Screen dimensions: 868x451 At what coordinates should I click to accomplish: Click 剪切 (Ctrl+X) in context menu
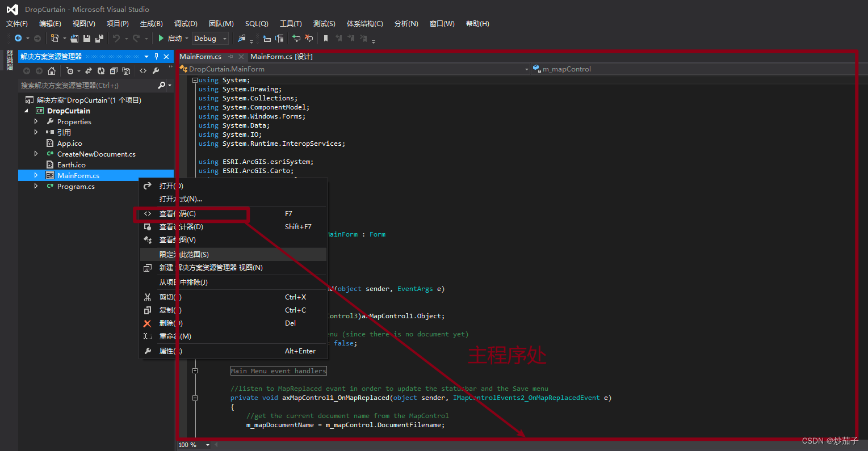pyautogui.click(x=233, y=297)
